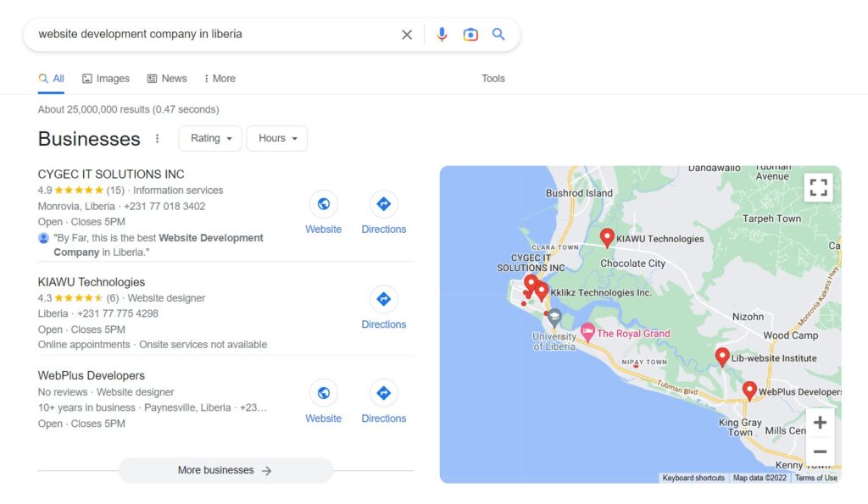Clear the search query with X icon

[x=407, y=35]
